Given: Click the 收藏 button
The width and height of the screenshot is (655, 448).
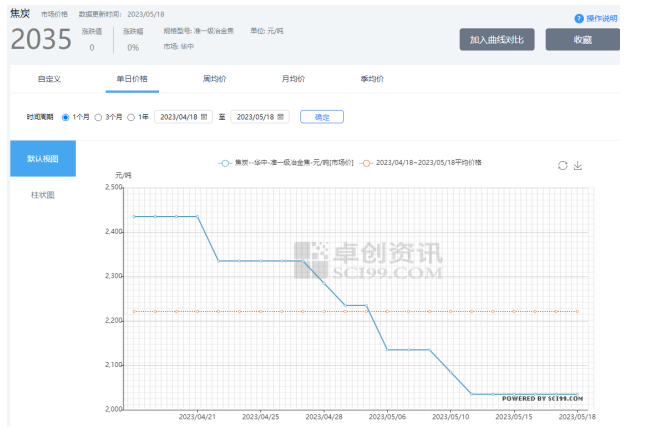Looking at the screenshot, I should pos(582,40).
